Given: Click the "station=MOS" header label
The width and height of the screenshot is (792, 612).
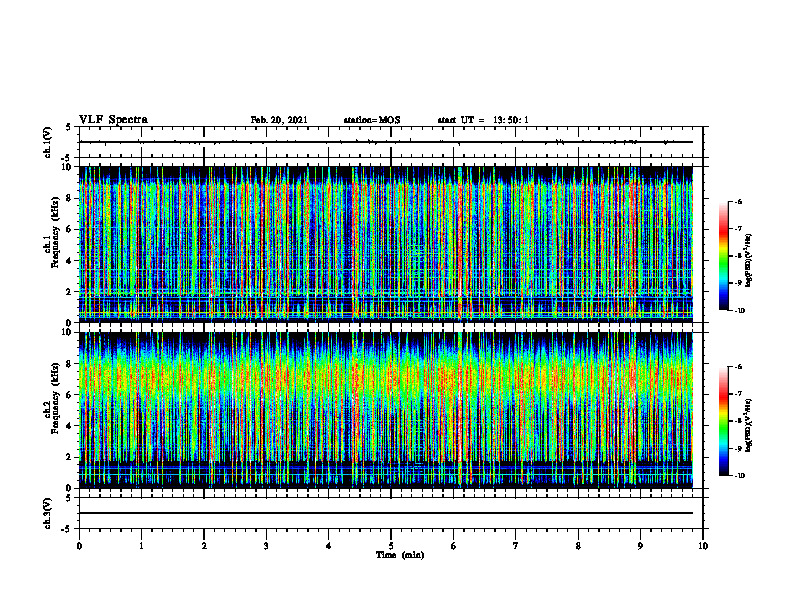Looking at the screenshot, I should tap(372, 120).
